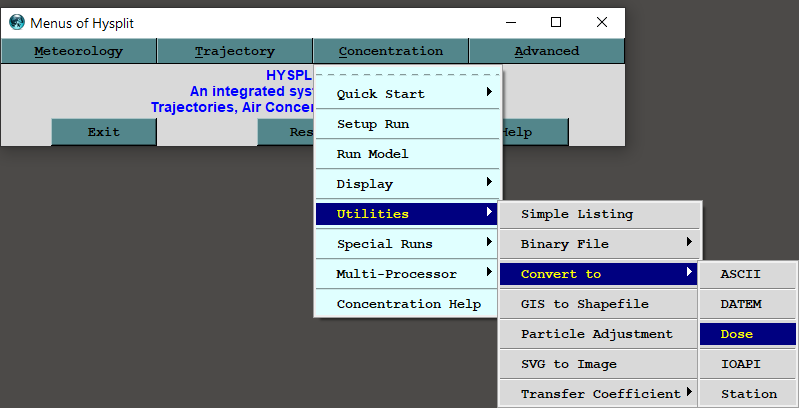799x408 pixels.
Task: Minimize the Menus of Hysplit window
Action: click(511, 22)
